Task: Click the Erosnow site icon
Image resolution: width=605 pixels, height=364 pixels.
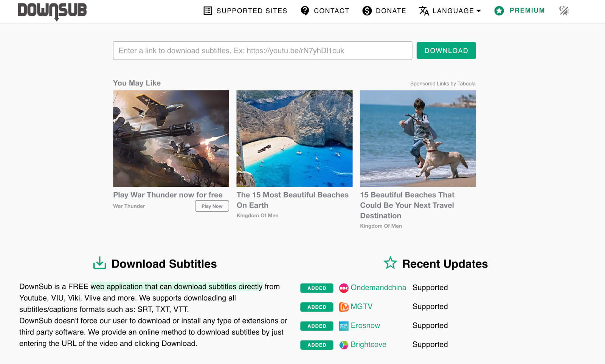Action: click(344, 326)
